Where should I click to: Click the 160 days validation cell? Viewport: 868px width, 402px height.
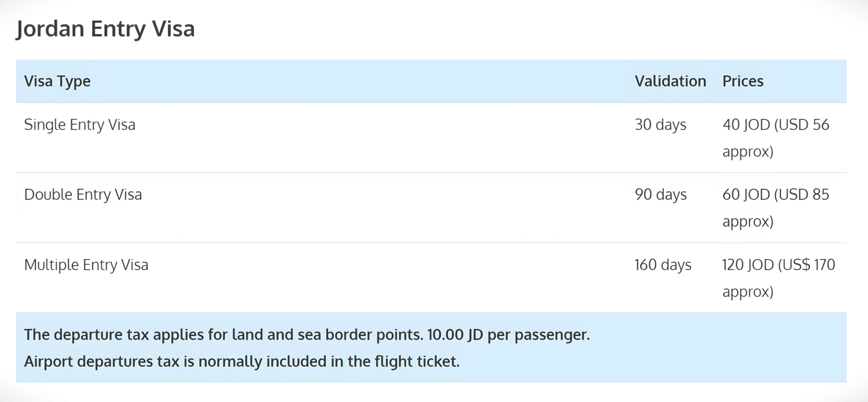coord(663,265)
